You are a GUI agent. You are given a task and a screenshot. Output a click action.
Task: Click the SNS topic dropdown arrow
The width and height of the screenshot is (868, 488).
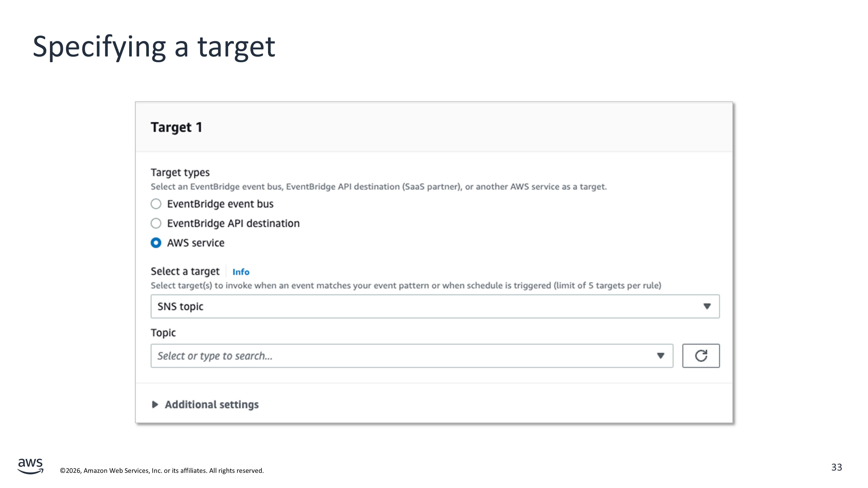[707, 306]
